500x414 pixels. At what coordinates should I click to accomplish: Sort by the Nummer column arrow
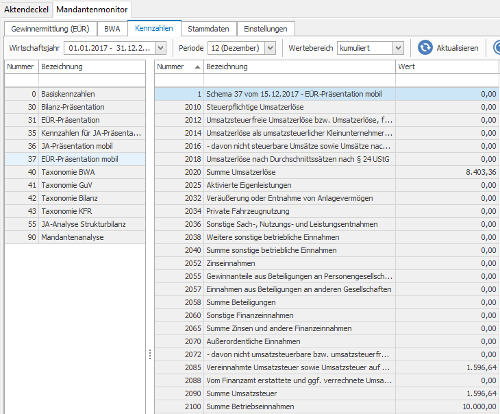tap(197, 67)
